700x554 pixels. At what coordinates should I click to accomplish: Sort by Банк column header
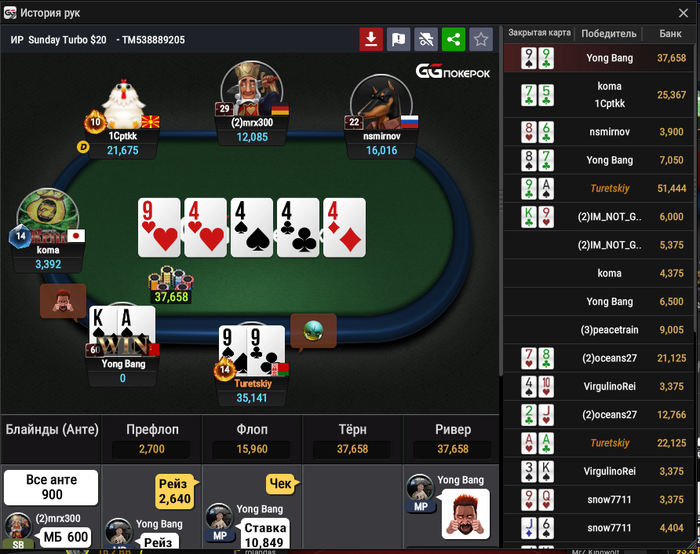click(x=670, y=33)
